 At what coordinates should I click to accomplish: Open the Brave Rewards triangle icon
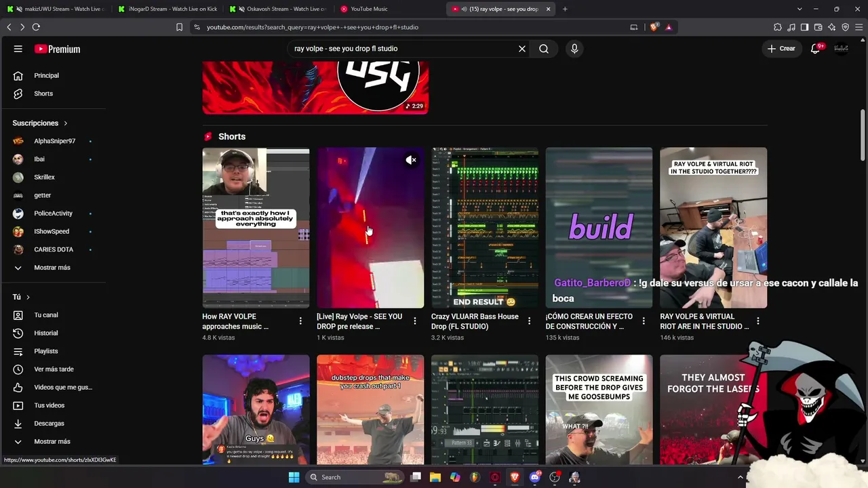(x=669, y=27)
